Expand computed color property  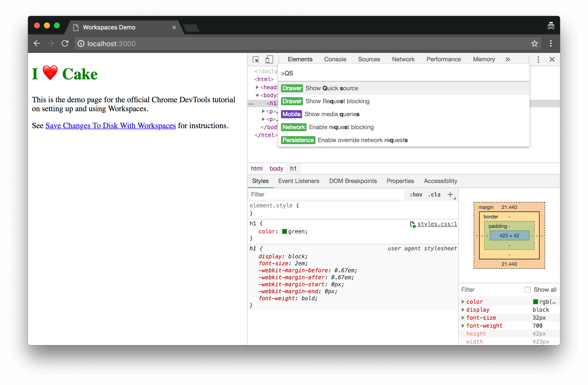pyautogui.click(x=463, y=302)
